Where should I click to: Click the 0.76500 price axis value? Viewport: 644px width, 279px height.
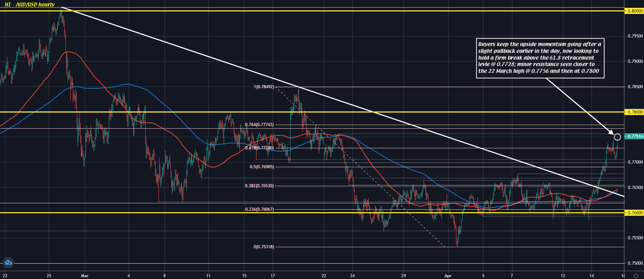[635, 188]
